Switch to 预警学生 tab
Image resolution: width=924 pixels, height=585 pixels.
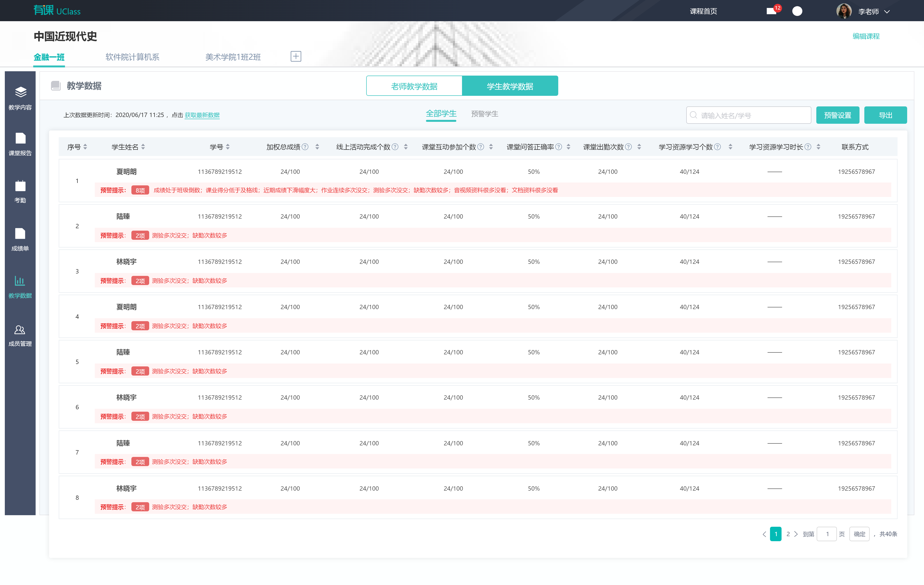[x=485, y=114]
